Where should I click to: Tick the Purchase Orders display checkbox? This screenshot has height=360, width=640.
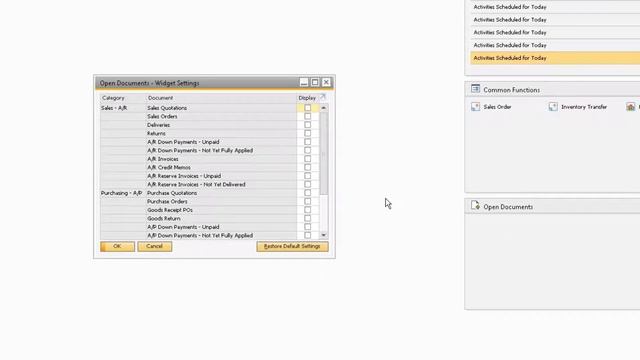(307, 202)
